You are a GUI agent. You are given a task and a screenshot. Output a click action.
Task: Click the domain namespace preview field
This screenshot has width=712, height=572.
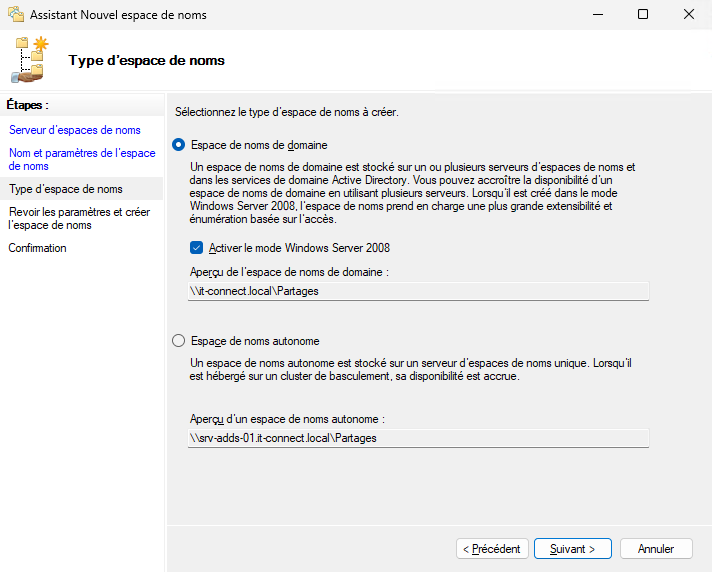click(418, 291)
